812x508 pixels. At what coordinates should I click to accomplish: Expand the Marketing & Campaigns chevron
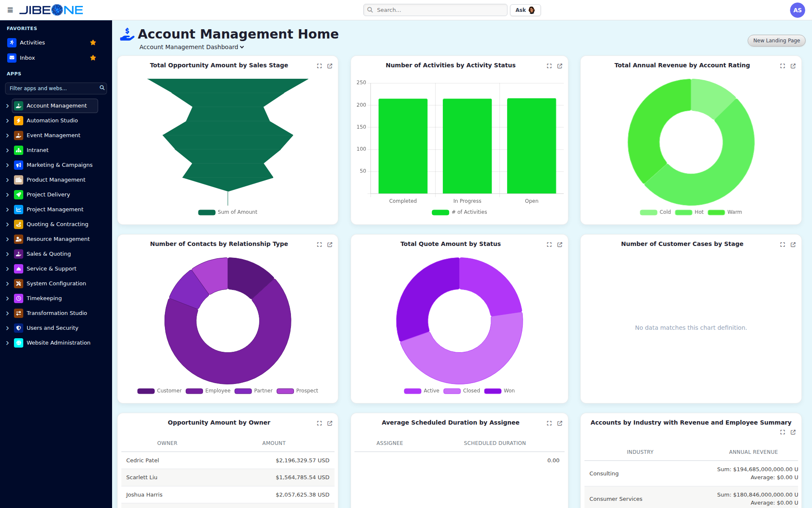tap(8, 165)
